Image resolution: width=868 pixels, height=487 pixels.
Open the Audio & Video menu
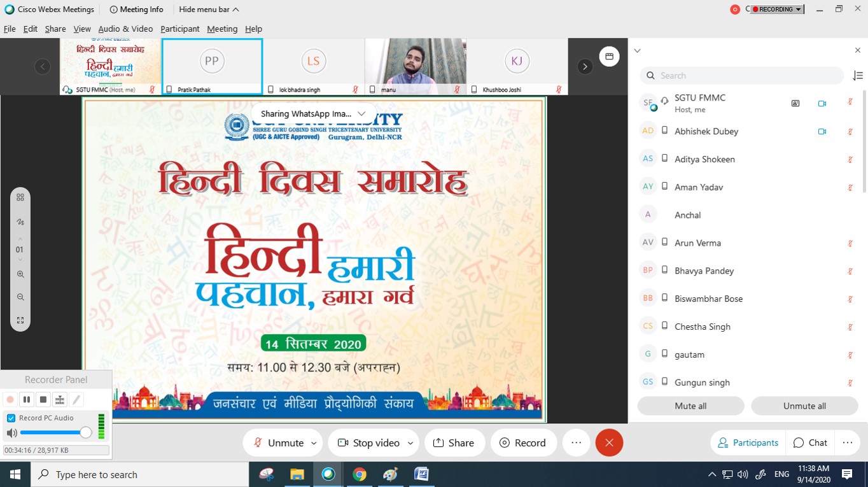pos(125,29)
